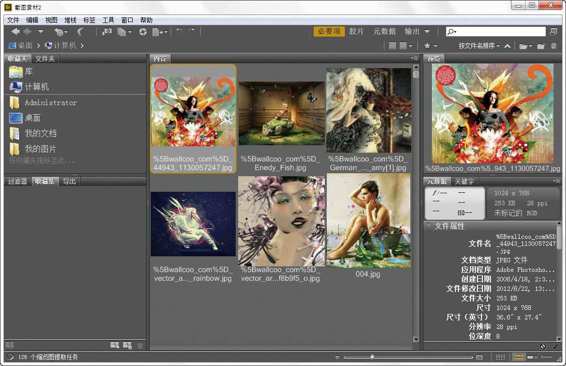The height and width of the screenshot is (366, 566).
Task: Open the 工具 menu
Action: 108,20
